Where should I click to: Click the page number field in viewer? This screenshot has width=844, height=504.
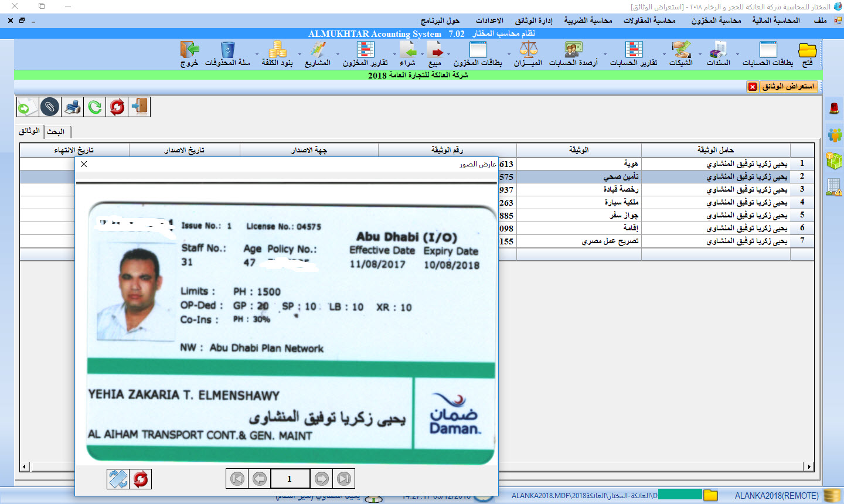pos(290,479)
